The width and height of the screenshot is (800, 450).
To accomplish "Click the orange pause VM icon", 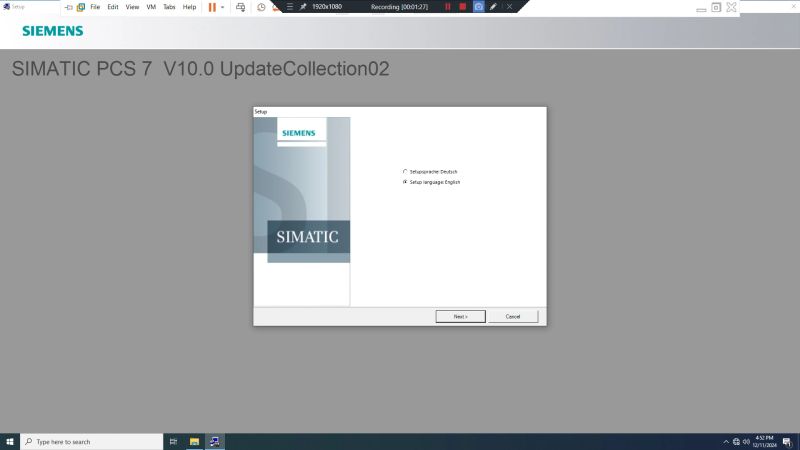I will pos(212,7).
